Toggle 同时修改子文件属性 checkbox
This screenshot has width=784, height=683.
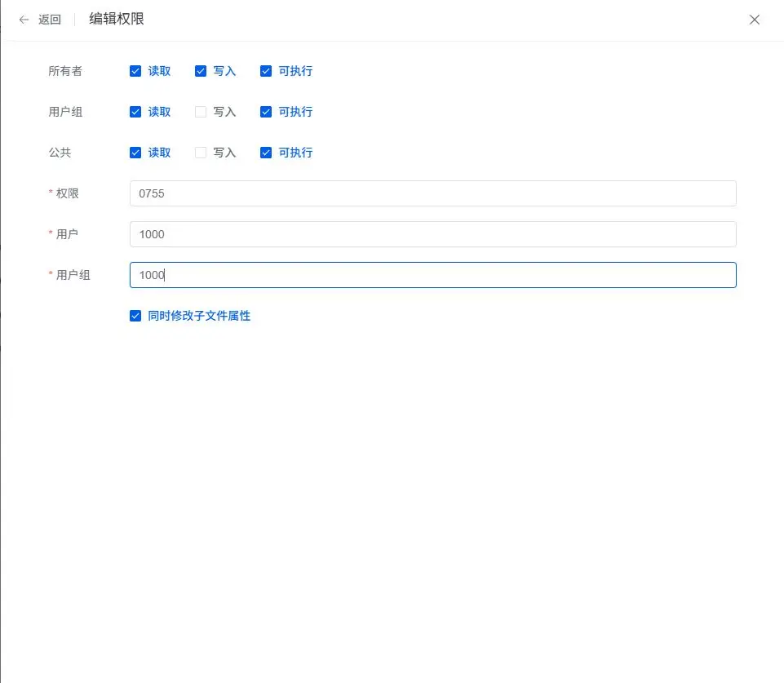coord(135,316)
